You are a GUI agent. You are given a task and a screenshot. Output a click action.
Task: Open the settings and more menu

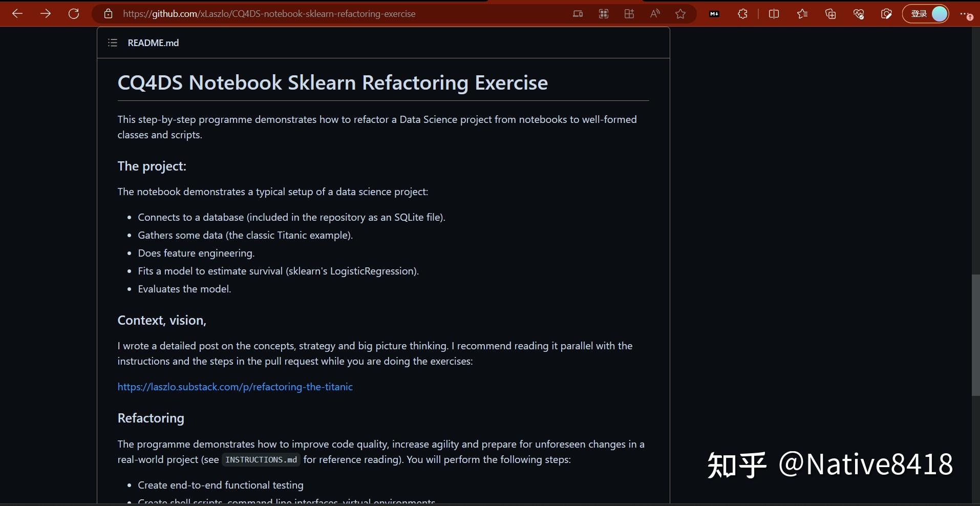pos(968,14)
